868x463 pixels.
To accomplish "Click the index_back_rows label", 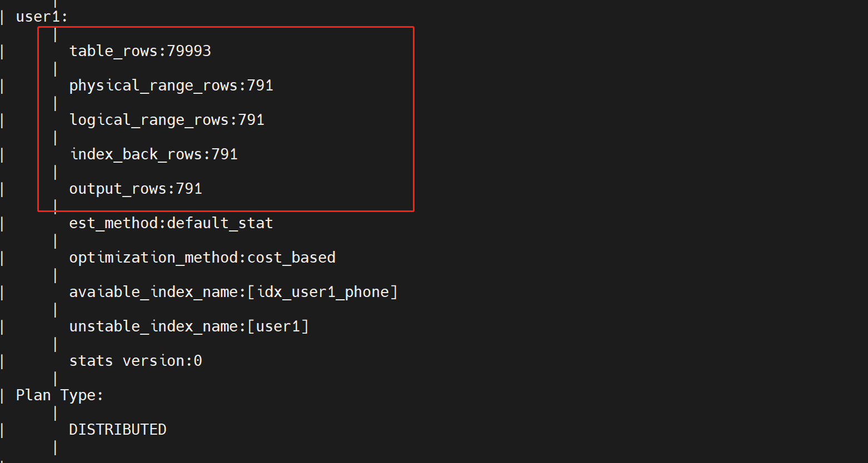I will click(136, 154).
